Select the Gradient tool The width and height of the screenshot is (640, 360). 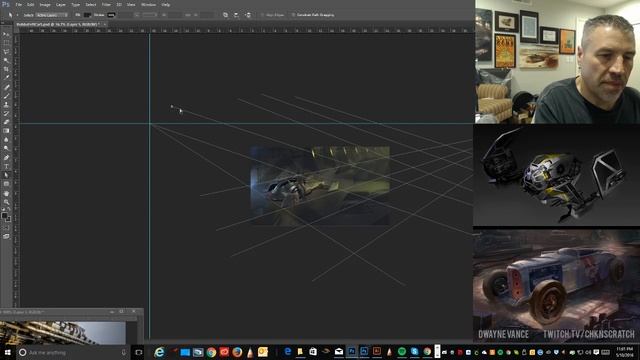click(x=6, y=131)
